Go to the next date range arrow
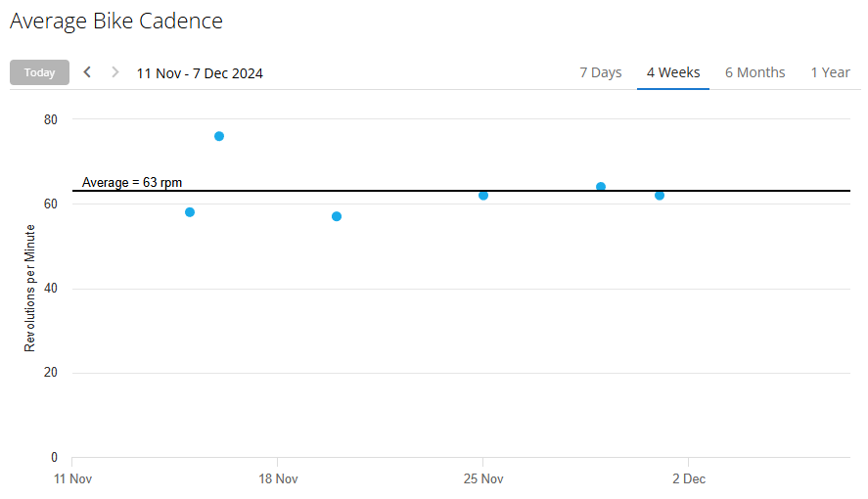Image resolution: width=868 pixels, height=499 pixels. (x=114, y=72)
